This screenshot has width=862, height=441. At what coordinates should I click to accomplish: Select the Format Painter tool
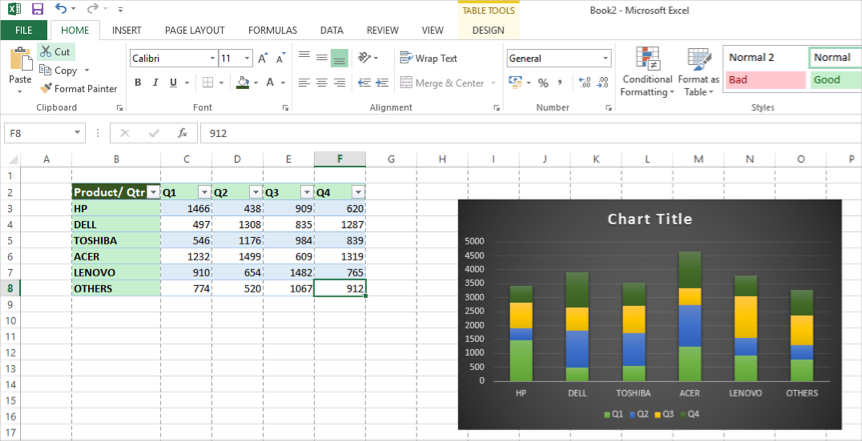(x=78, y=89)
